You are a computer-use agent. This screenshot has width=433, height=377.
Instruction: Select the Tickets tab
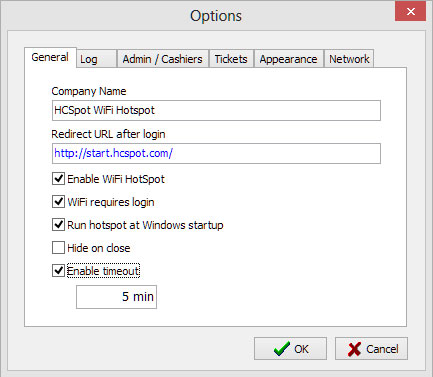click(x=231, y=59)
